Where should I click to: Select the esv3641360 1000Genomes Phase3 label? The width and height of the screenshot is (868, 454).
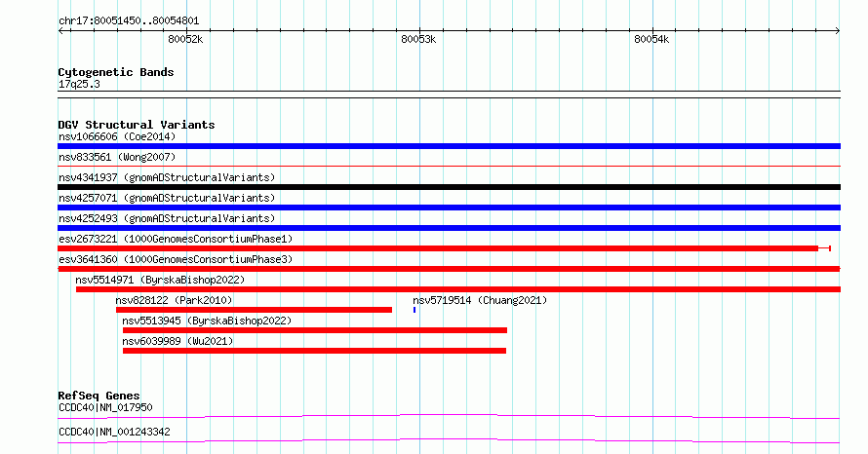176,259
